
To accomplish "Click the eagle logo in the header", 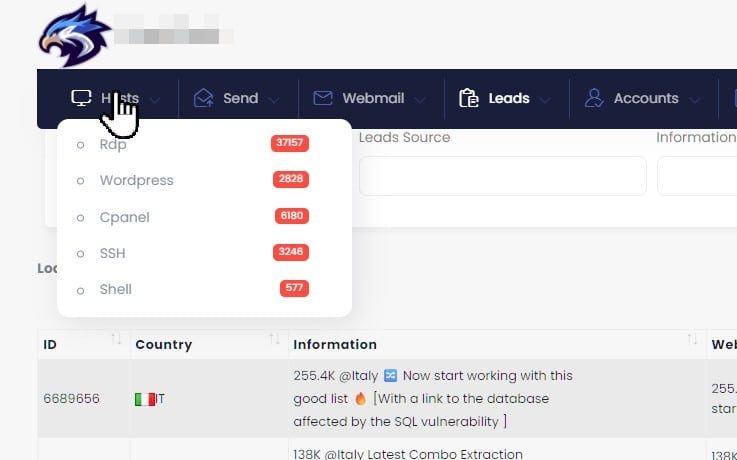I will (73, 34).
